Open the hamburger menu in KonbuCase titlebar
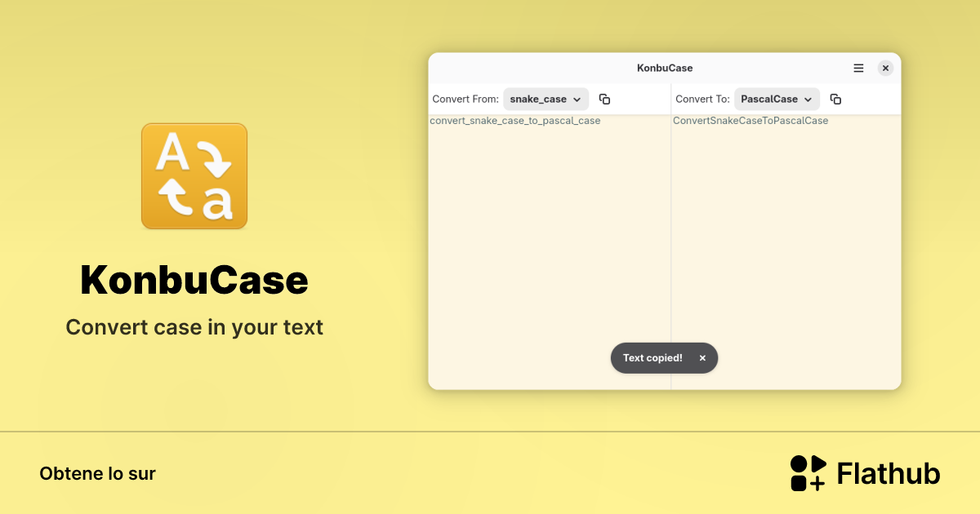 pyautogui.click(x=858, y=68)
